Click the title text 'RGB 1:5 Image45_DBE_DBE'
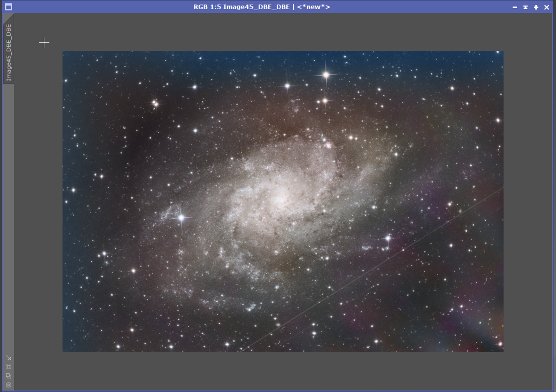The width and height of the screenshot is (556, 392). click(241, 7)
